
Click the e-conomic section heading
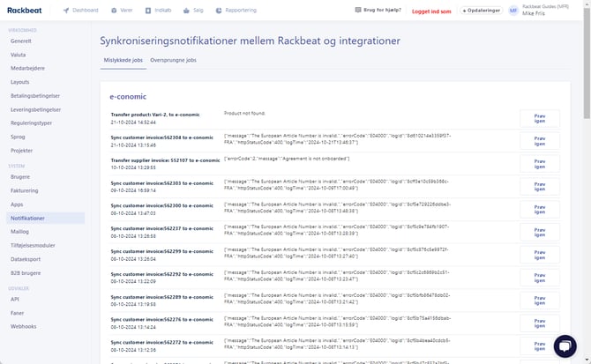click(128, 97)
